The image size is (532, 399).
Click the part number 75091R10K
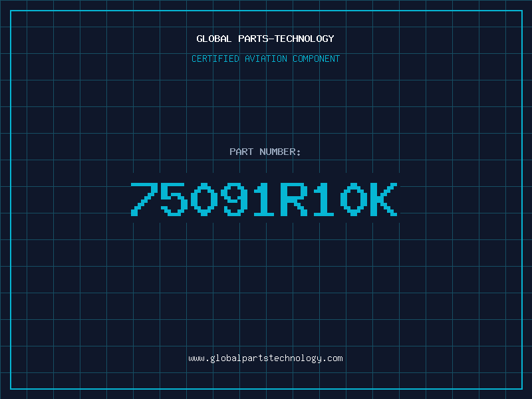point(264,199)
